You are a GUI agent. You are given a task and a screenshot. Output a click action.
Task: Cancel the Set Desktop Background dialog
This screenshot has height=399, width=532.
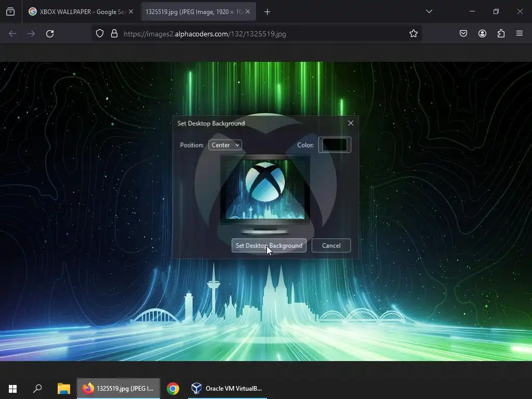(x=331, y=245)
